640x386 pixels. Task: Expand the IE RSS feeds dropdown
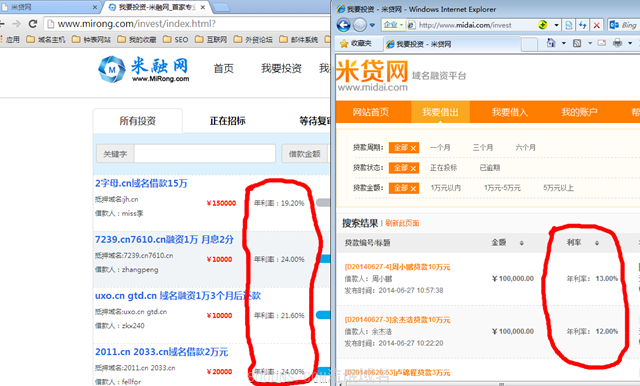tap(590, 43)
